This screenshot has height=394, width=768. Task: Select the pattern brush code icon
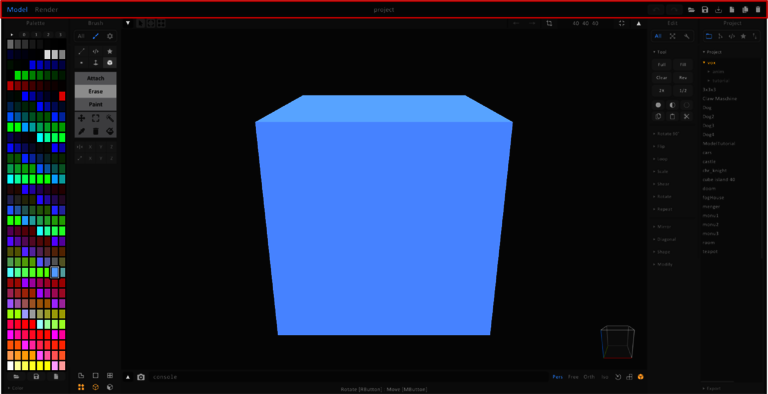tap(96, 51)
